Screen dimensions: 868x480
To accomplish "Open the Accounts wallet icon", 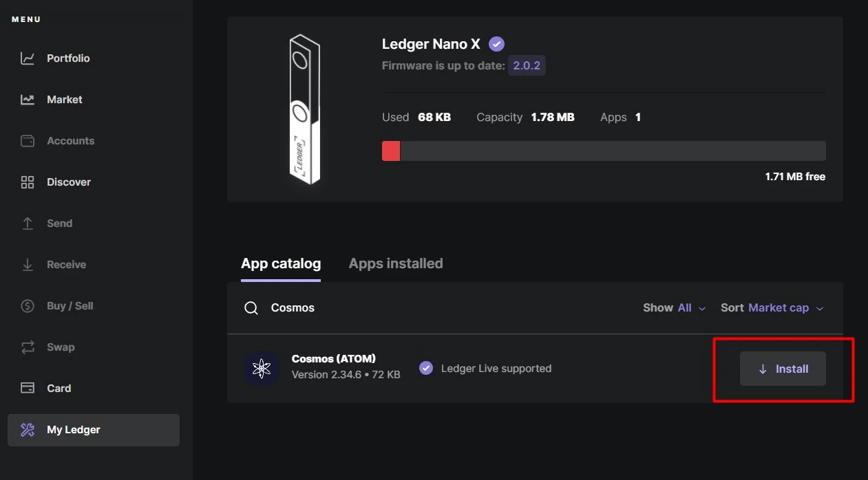I will [x=28, y=141].
